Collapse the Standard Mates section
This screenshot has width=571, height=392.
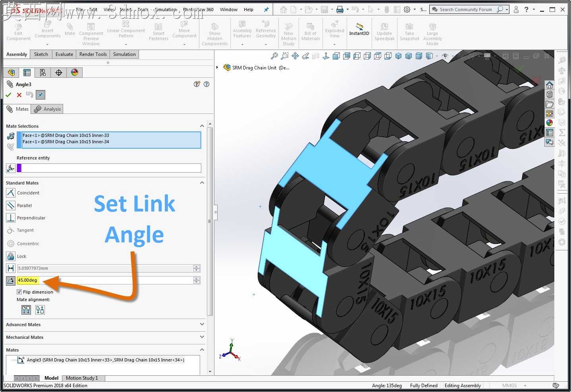tap(202, 183)
